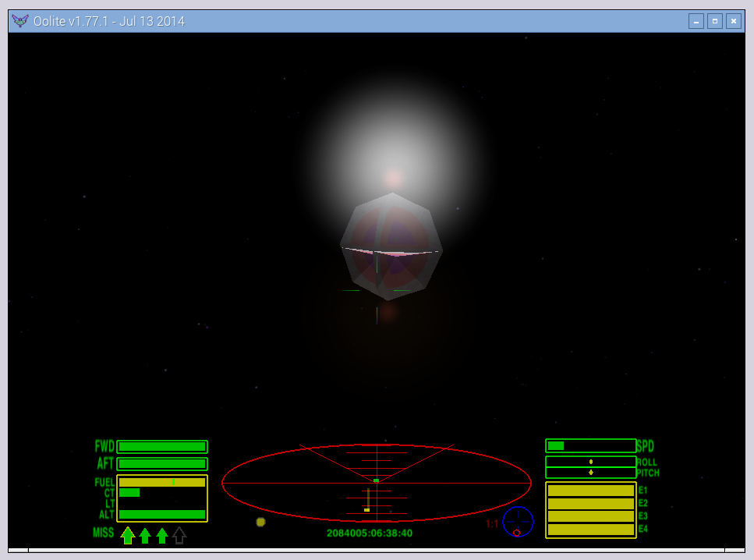Click the E3 energy bank bar
The width and height of the screenshot is (754, 560).
click(x=590, y=516)
